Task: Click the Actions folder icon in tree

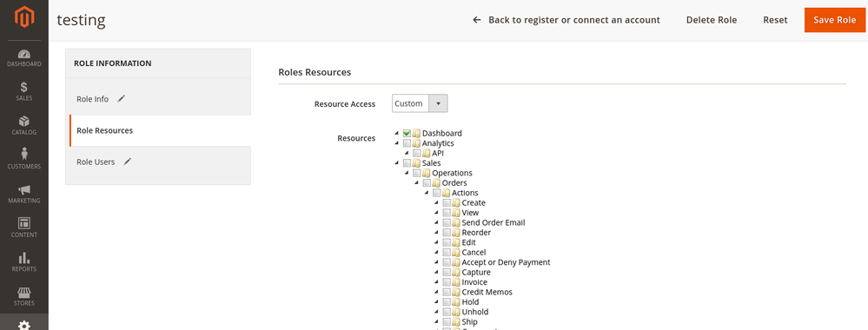Action: pyautogui.click(x=447, y=194)
